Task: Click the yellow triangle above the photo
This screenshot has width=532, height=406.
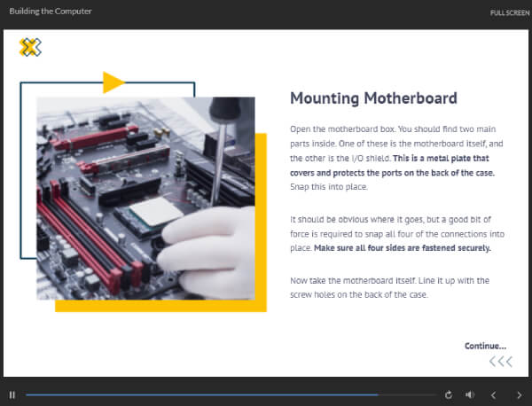Action: 113,82
